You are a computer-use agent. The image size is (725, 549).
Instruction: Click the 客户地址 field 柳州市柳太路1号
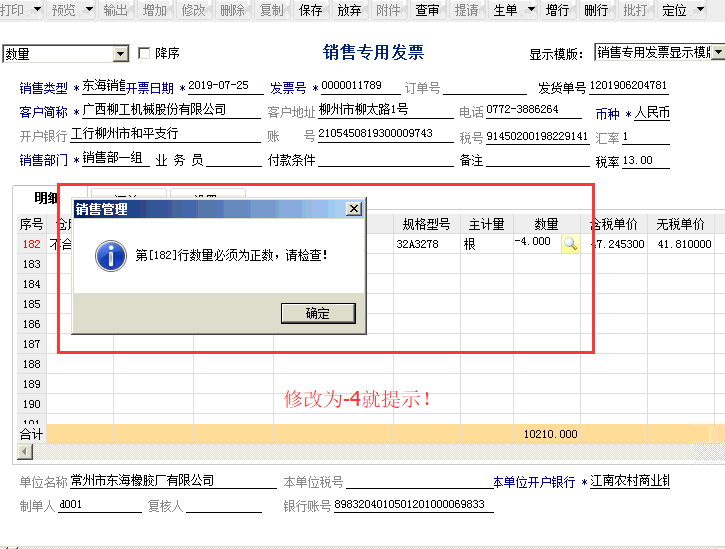tap(386, 110)
